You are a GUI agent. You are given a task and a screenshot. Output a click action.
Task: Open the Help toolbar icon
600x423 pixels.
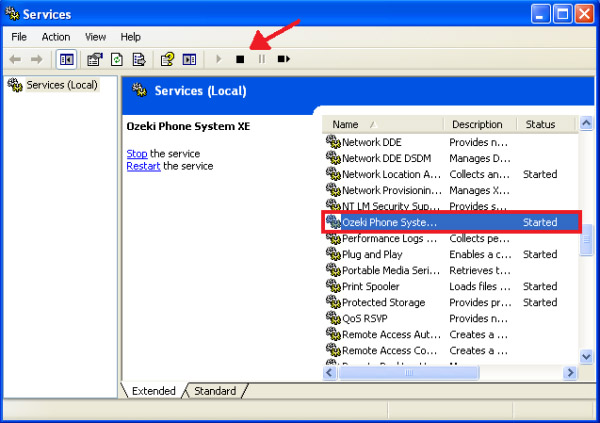pyautogui.click(x=167, y=59)
